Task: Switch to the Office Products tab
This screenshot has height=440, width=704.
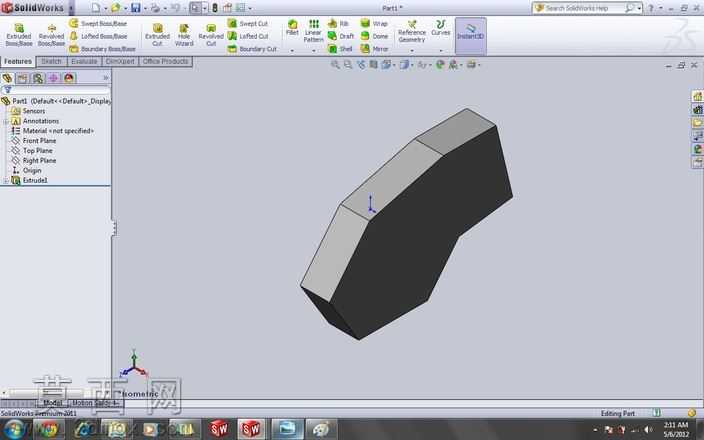Action: tap(165, 62)
